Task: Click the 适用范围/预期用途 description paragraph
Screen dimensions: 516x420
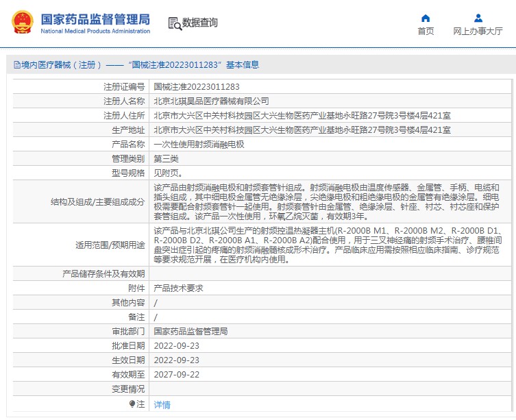Action: pos(328,245)
